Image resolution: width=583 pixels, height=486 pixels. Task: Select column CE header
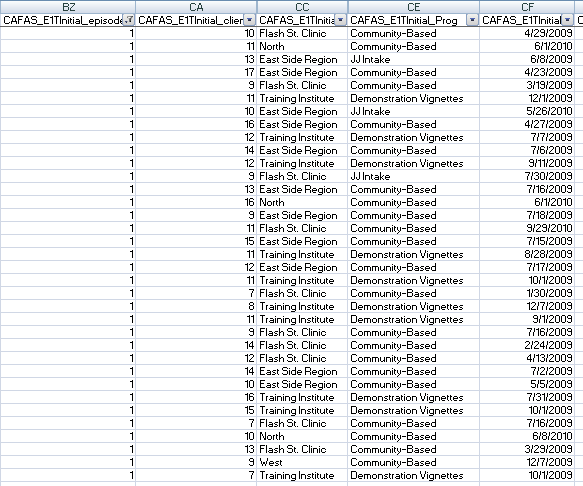pyautogui.click(x=413, y=7)
